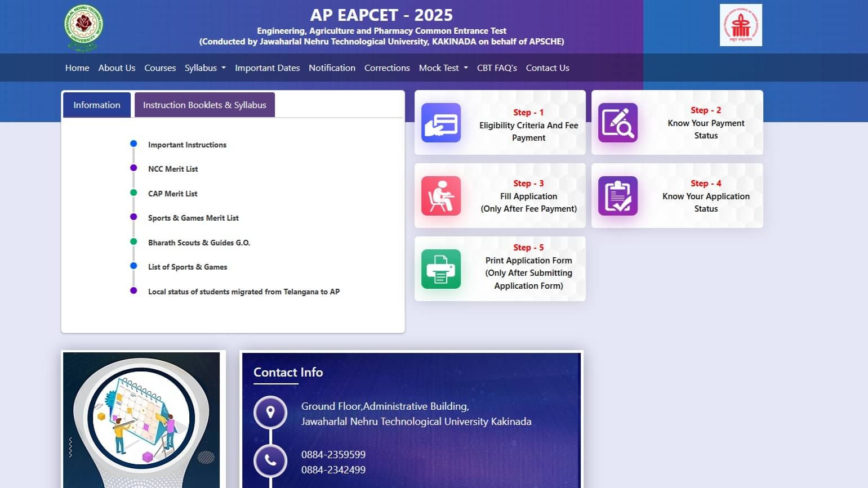The height and width of the screenshot is (488, 868).
Task: Click the Step 3 person filling application icon
Action: (x=441, y=196)
